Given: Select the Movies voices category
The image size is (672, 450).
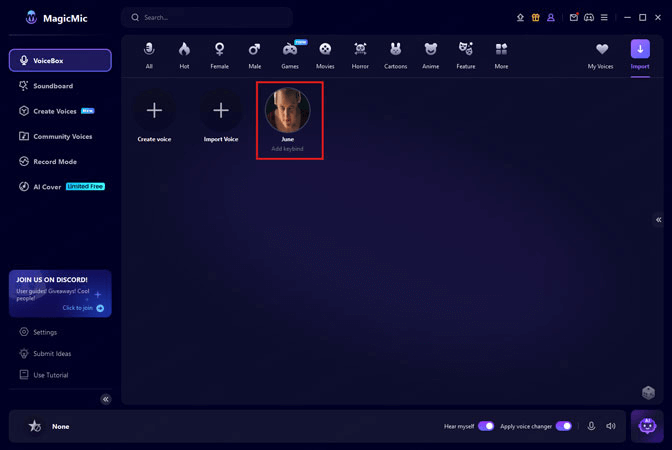Looking at the screenshot, I should 325,55.
